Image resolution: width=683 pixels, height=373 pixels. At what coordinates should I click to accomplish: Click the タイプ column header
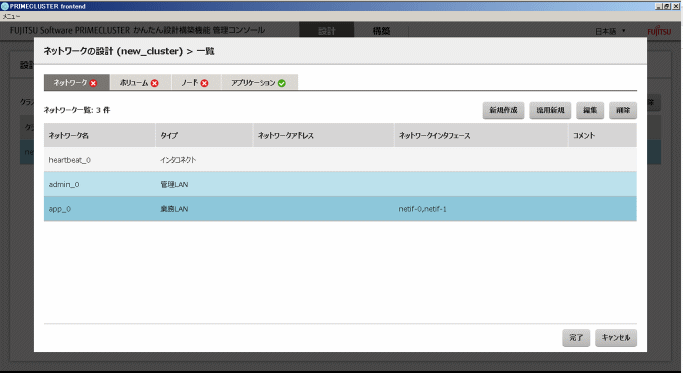point(204,135)
